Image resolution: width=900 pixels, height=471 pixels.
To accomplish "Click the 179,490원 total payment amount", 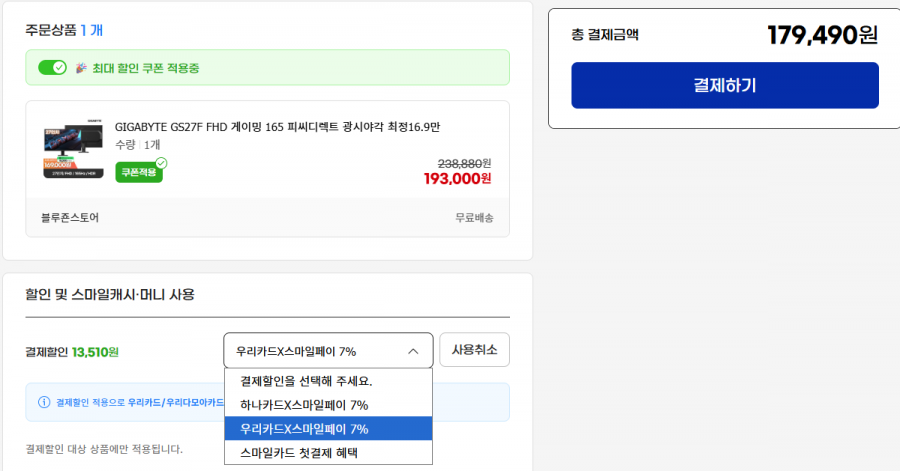I will pyautogui.click(x=823, y=35).
